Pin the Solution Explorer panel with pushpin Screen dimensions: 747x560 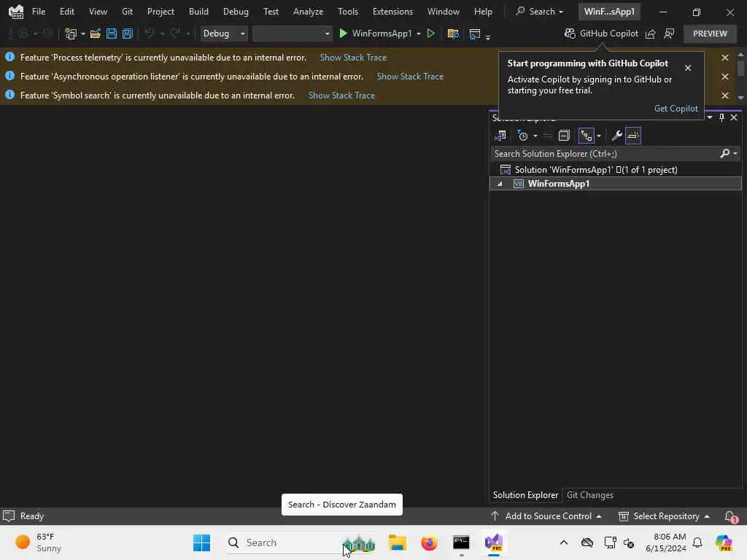point(721,117)
